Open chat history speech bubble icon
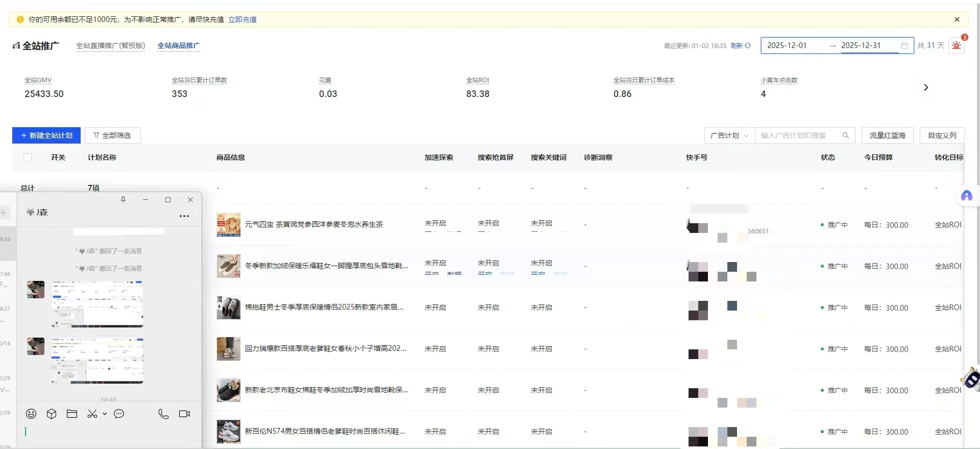The width and height of the screenshot is (980, 449). (x=119, y=414)
